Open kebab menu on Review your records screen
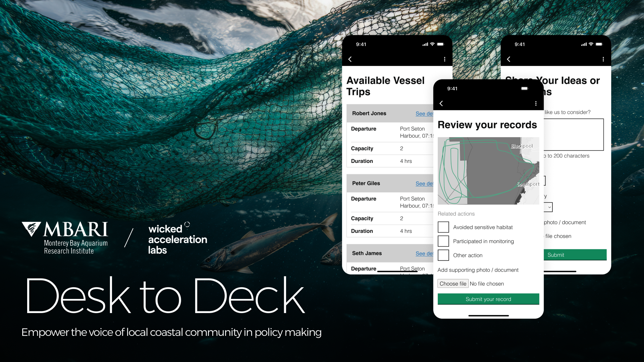 536,104
